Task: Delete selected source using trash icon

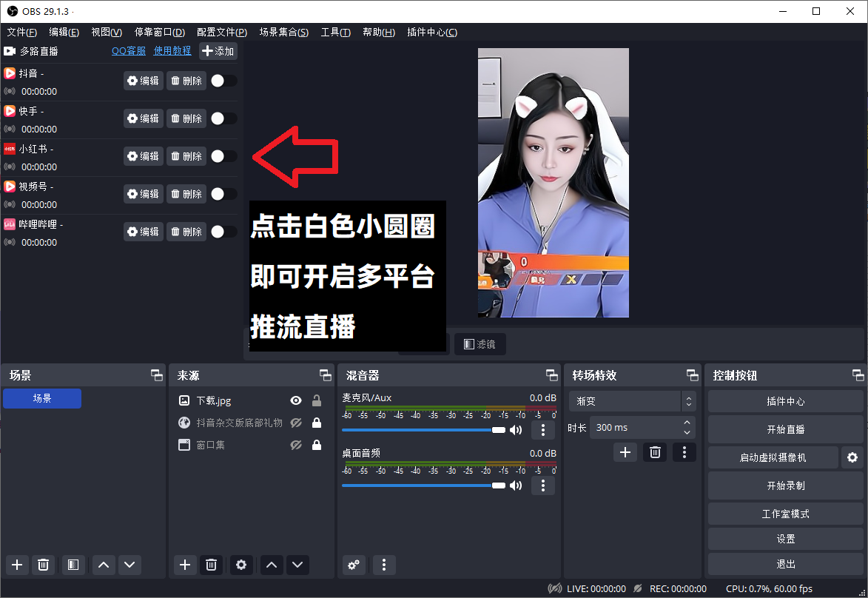Action: (211, 565)
